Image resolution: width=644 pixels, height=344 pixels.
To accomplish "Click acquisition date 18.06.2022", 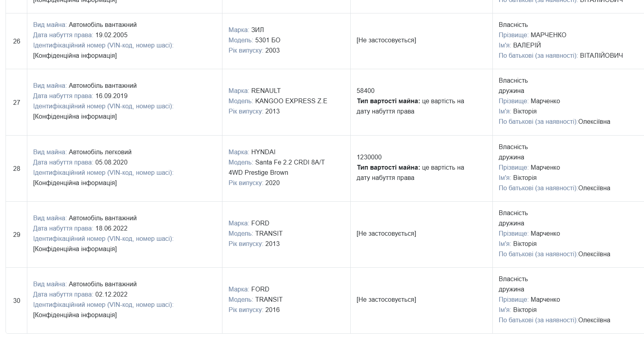I will click(x=111, y=228).
